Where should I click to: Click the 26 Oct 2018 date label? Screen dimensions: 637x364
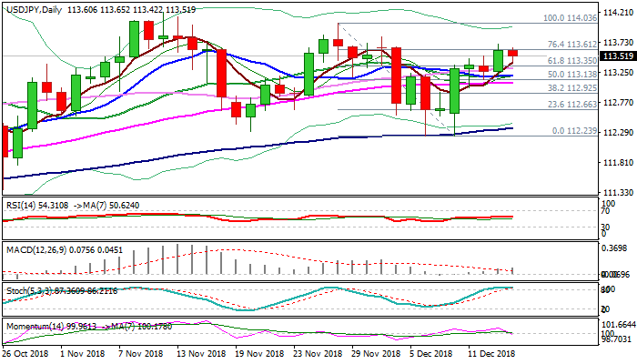27,354
